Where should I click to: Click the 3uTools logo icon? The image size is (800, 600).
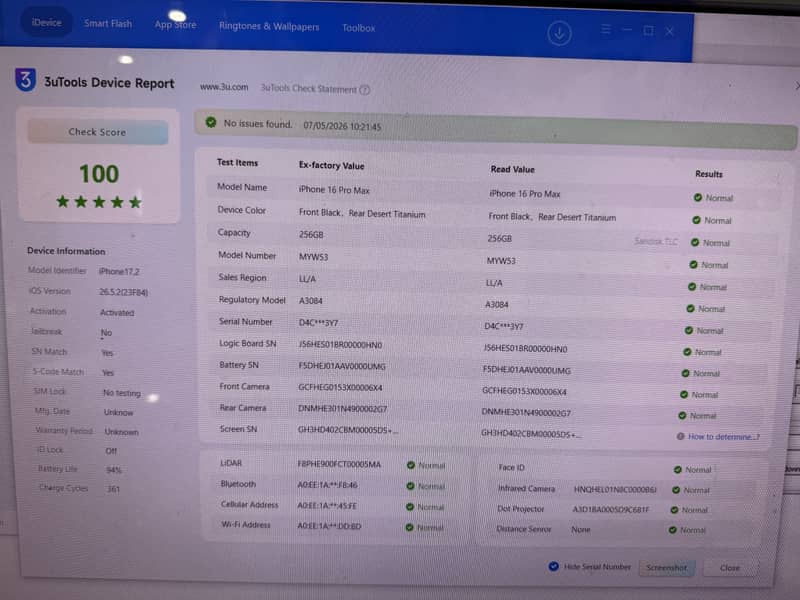[x=26, y=80]
